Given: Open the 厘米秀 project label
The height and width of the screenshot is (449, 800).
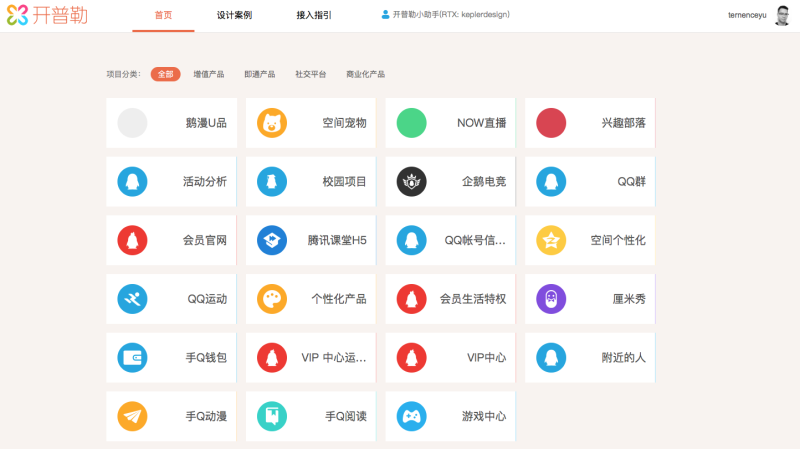Looking at the screenshot, I should (x=629, y=299).
